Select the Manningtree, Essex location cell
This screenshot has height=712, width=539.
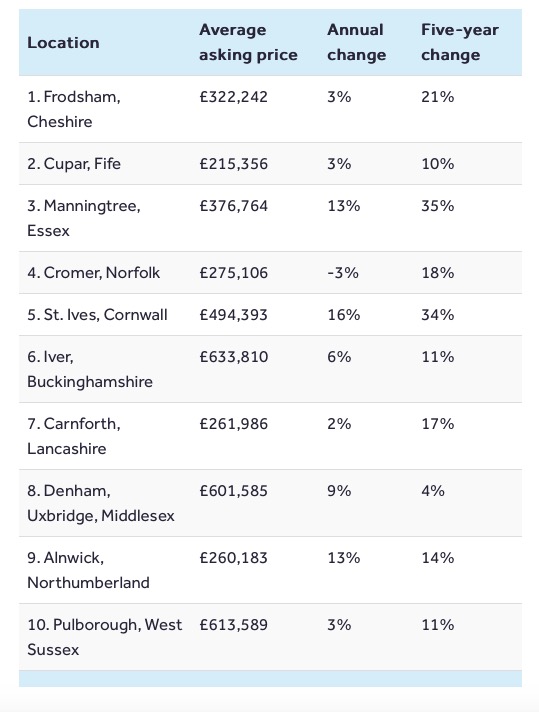point(84,218)
